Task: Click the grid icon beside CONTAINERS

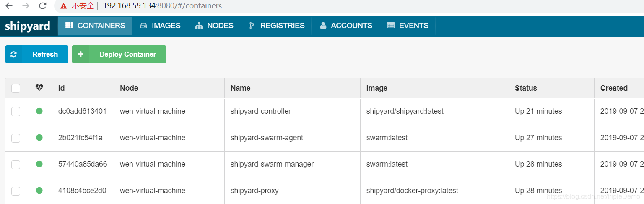Action: click(70, 26)
